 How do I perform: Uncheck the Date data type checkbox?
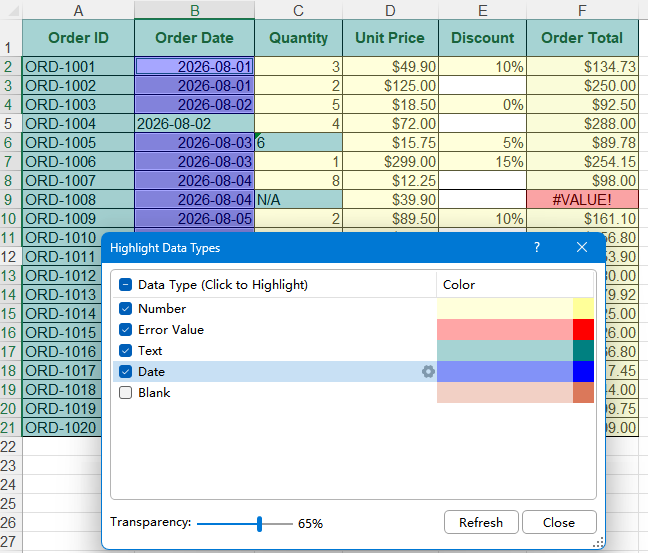(125, 372)
